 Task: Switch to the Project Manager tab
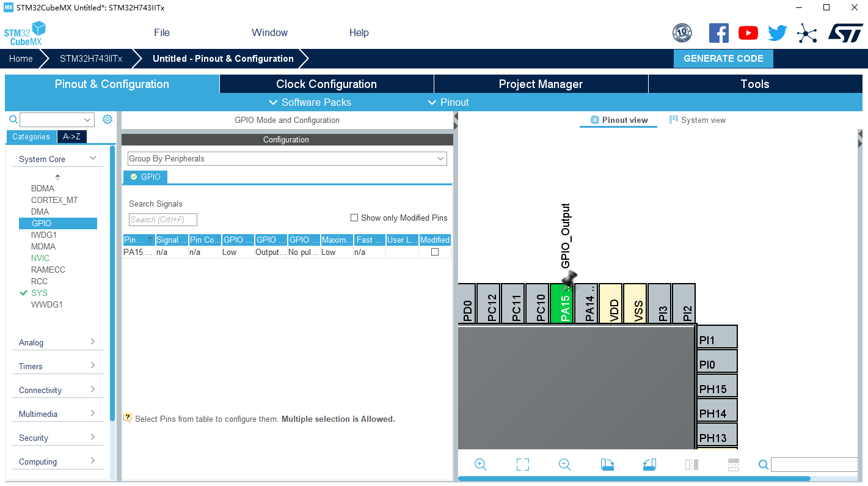tap(541, 84)
